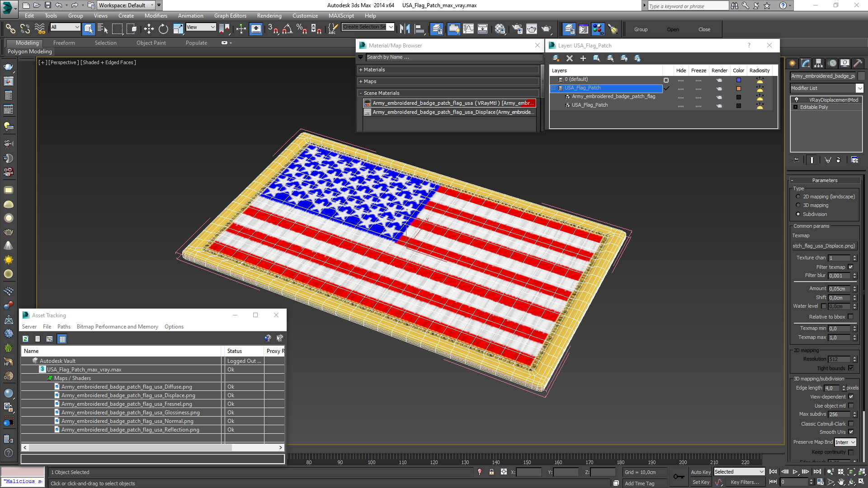Select 3D mapping type
This screenshot has height=488, width=868.
(798, 205)
